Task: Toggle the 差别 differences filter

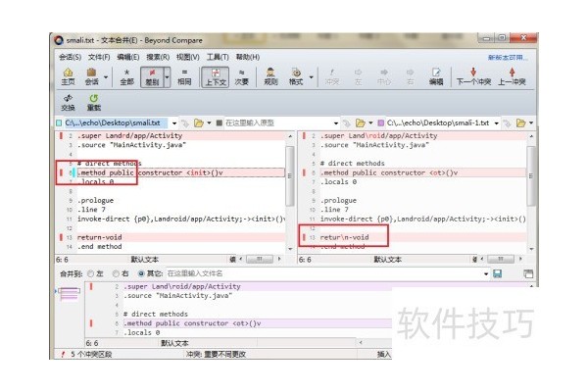Action: coord(152,76)
